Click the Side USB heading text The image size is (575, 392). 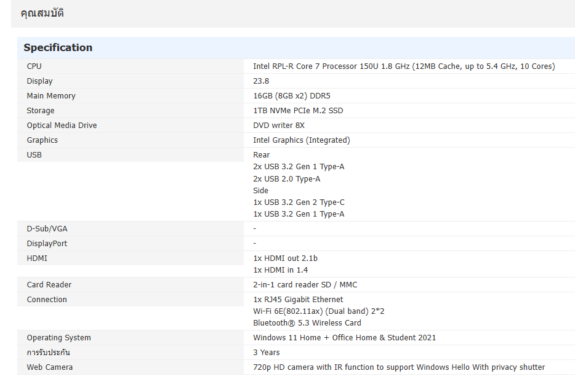coord(260,191)
